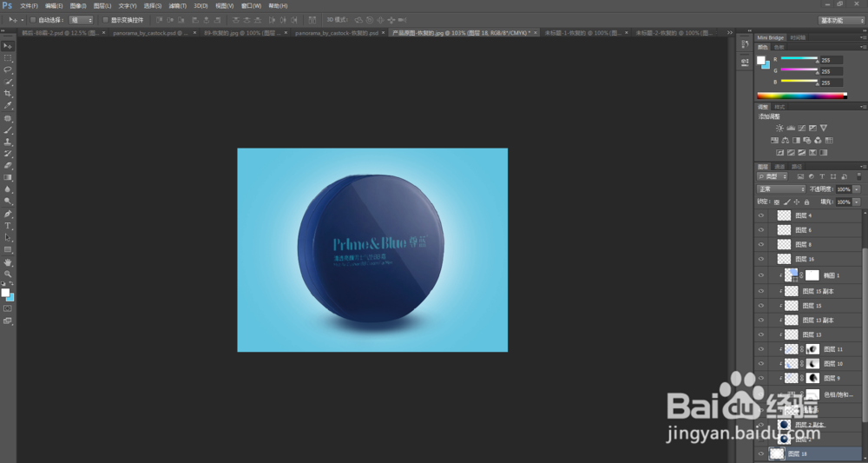Hide layer 图层 16
This screenshot has width=868, height=463.
[x=761, y=259]
